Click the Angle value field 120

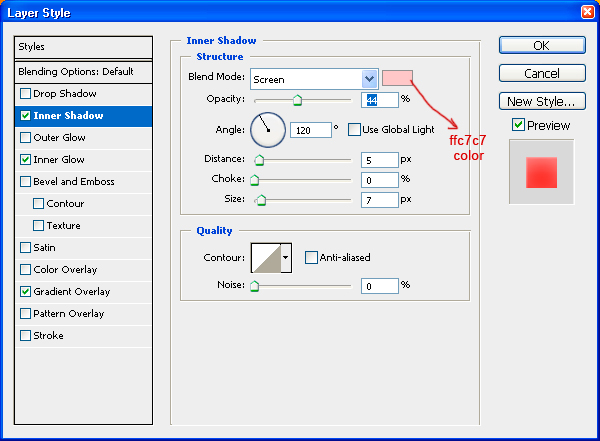311,130
